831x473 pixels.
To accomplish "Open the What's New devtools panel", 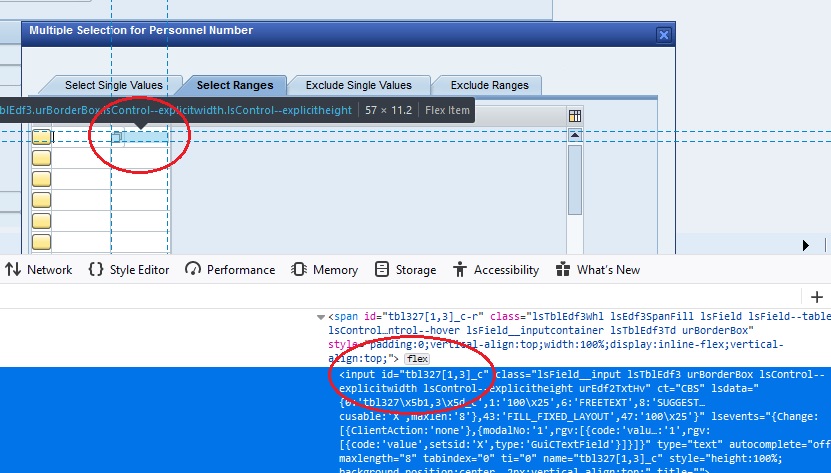I will pos(598,270).
